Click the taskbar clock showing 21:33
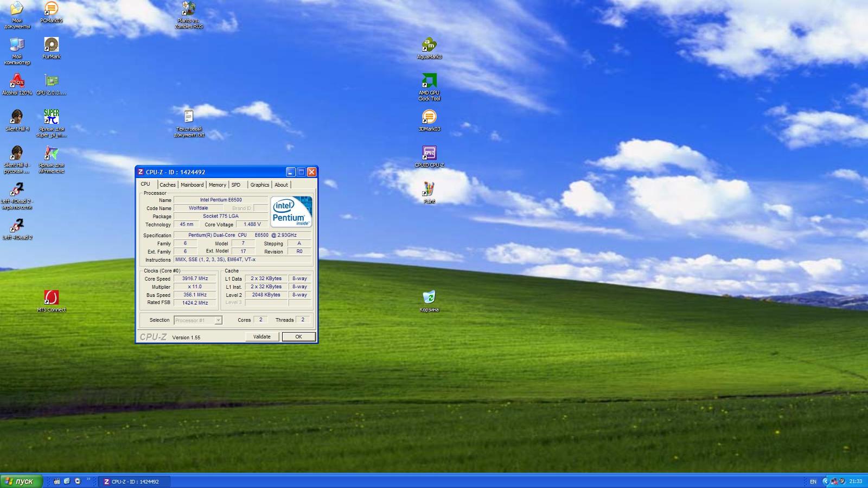Screen dimensions: 868x488 coord(856,481)
